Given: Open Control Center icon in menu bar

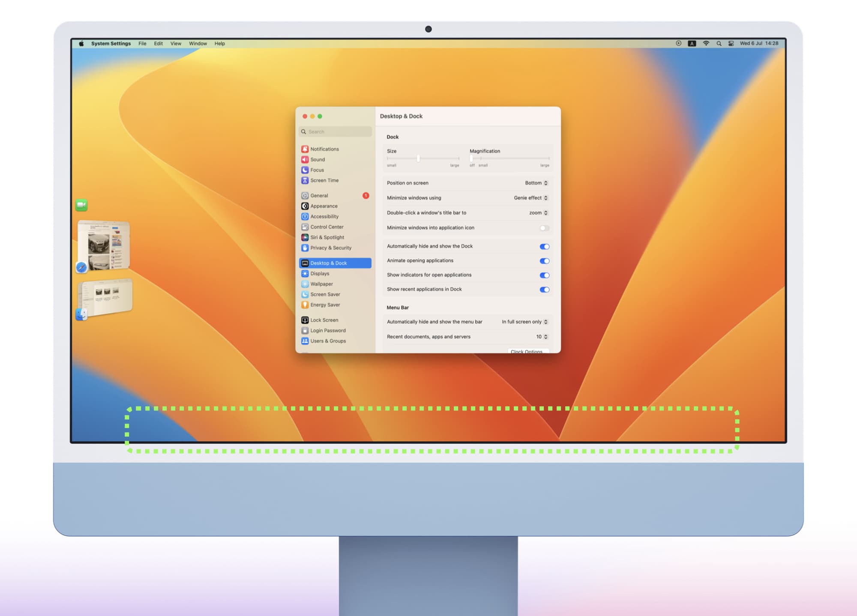Looking at the screenshot, I should coord(731,43).
